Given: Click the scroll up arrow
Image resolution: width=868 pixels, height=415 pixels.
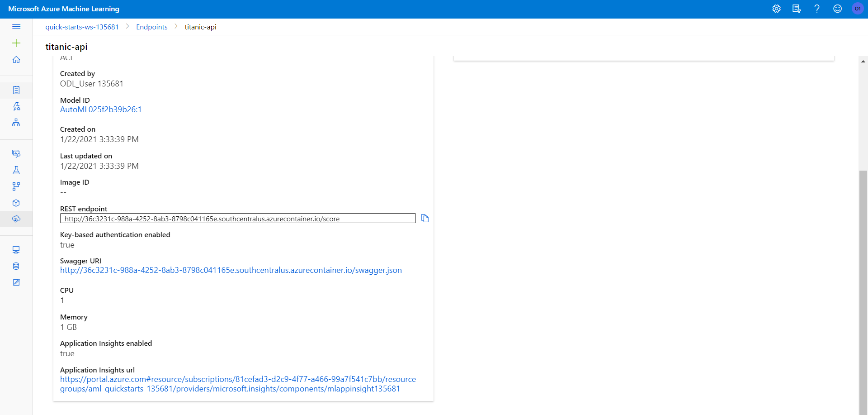Looking at the screenshot, I should (863, 62).
